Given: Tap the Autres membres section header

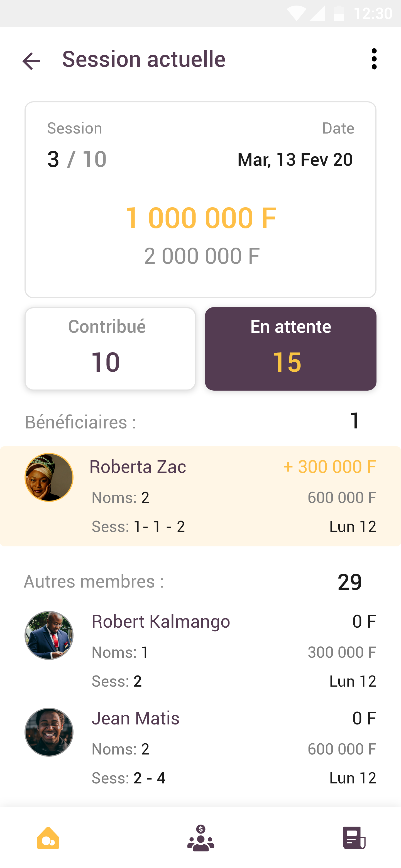Looking at the screenshot, I should (94, 581).
